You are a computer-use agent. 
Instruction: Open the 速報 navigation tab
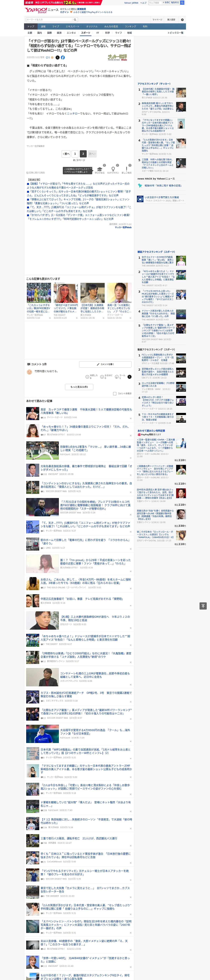click(43, 27)
